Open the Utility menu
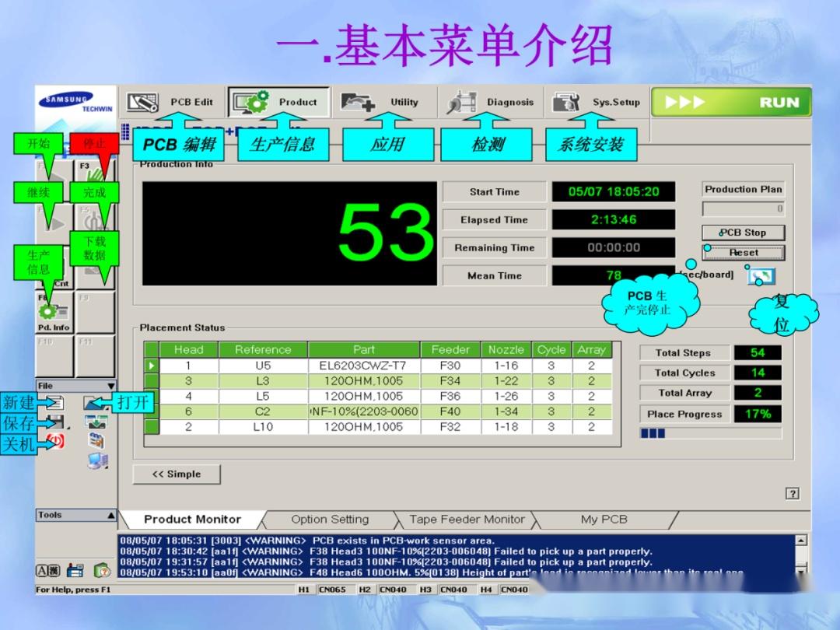840x630 pixels. pyautogui.click(x=383, y=102)
